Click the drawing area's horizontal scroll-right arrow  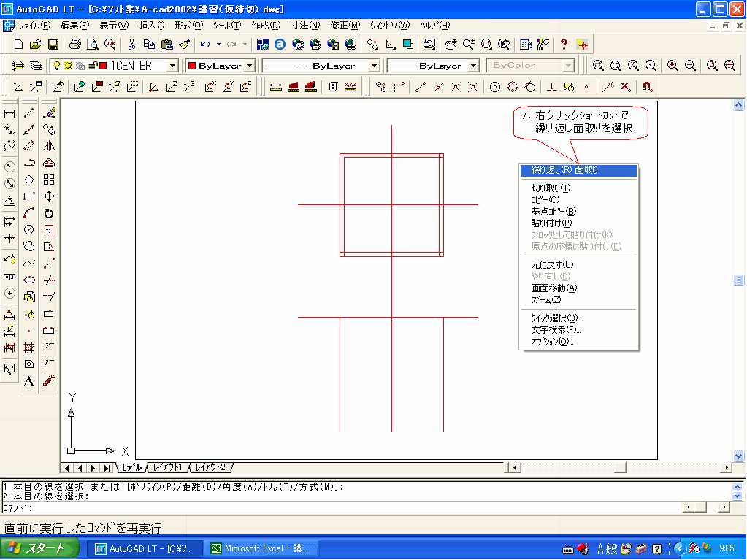point(726,467)
